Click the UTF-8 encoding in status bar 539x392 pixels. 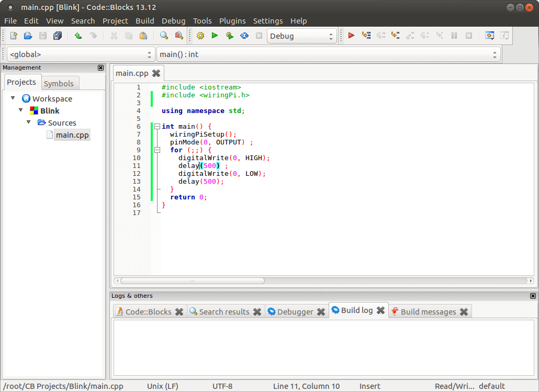point(222,386)
